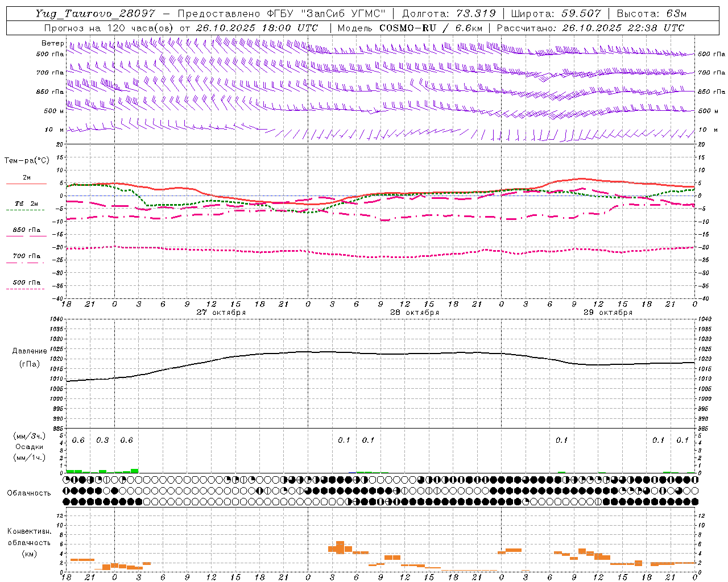Image resolution: width=728 pixels, height=582 pixels.
Task: Click the Долгота: 73.319 field
Action: click(x=449, y=14)
